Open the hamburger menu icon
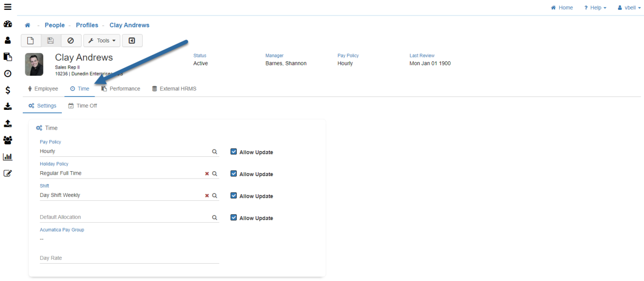This screenshot has height=281, width=644. coord(7,7)
